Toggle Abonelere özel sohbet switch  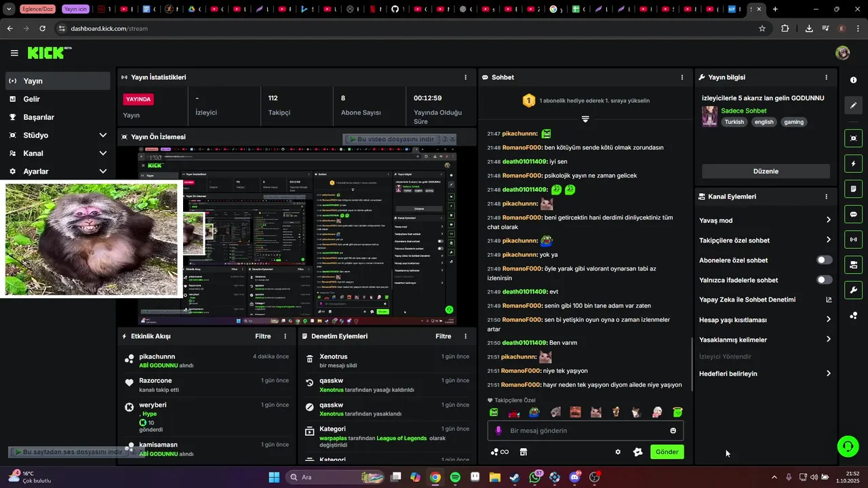(825, 260)
